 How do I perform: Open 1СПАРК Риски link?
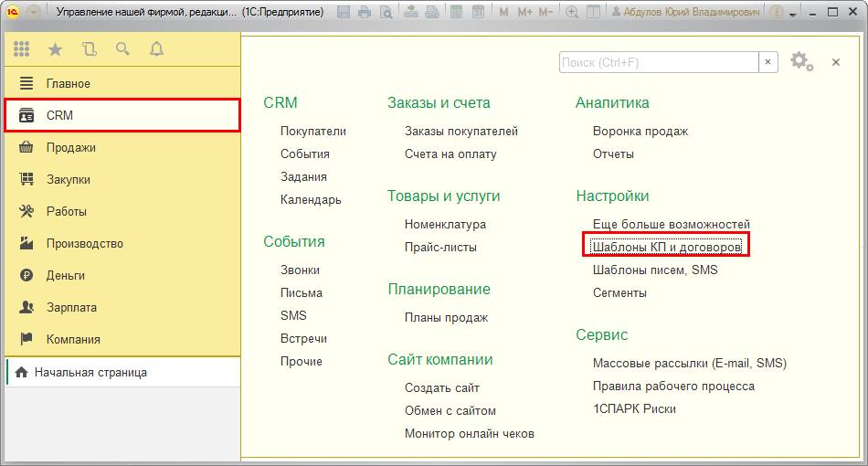coord(634,409)
